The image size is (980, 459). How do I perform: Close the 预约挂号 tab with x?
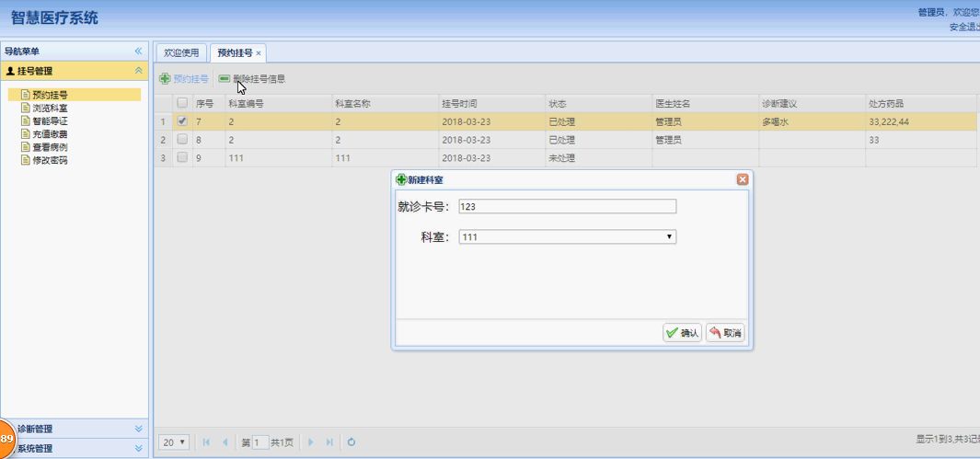pos(259,53)
